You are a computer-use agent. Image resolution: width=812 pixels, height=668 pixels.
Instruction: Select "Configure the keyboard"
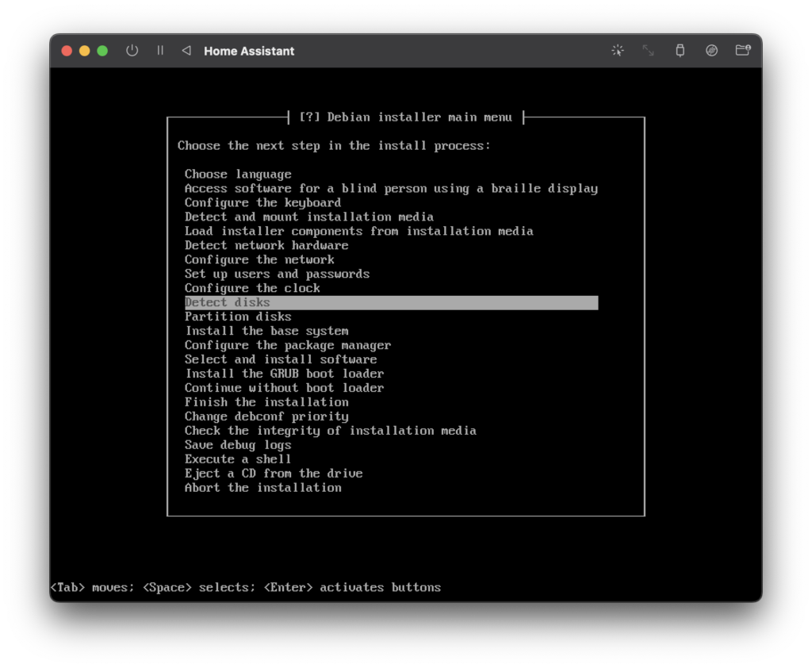click(x=392, y=202)
